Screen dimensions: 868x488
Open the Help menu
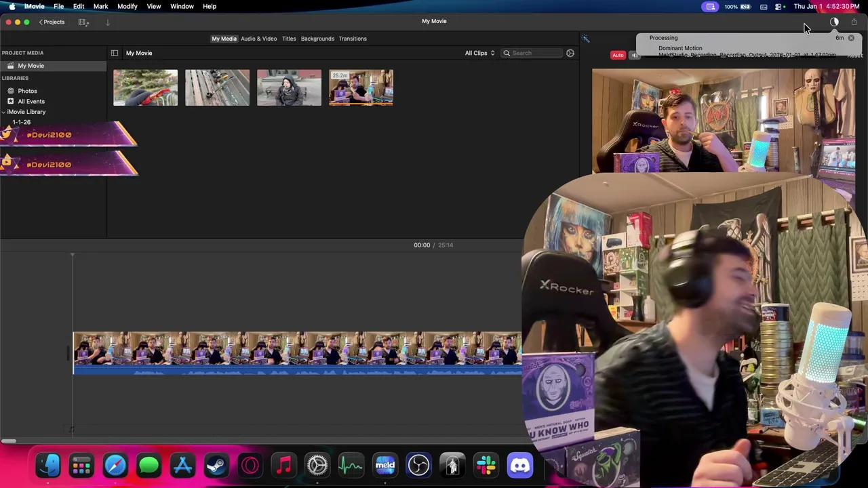(210, 6)
